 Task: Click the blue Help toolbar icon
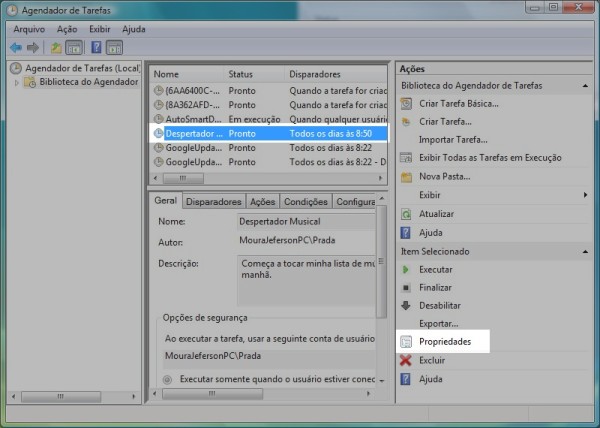97,47
